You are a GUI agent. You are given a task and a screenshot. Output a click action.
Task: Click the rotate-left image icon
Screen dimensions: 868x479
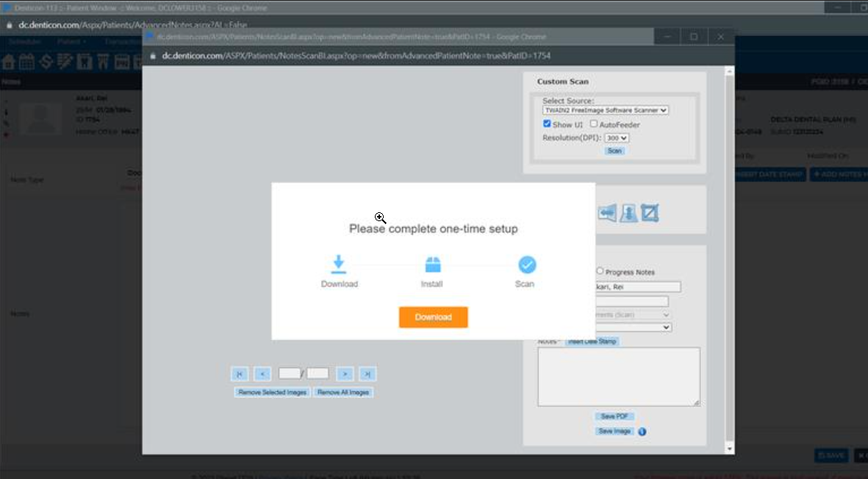[607, 212]
